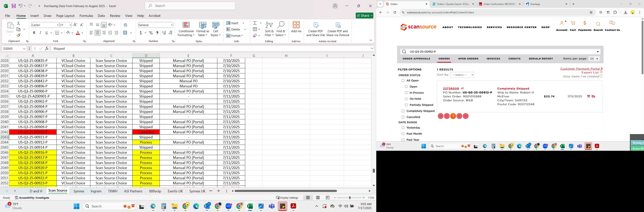Open the Formulas ribbon tab
The width and height of the screenshot is (644, 212).
[86, 16]
